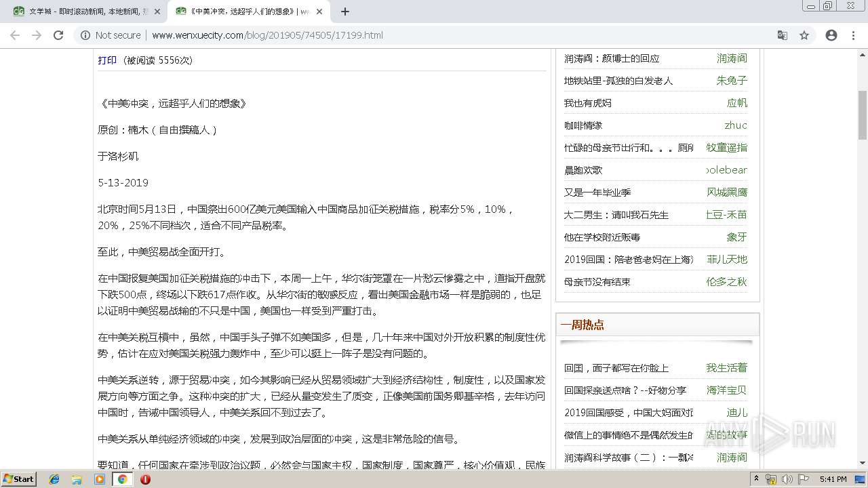Screen dimensions: 868x488
Task: Click the 5:41 PM system clock
Action: tap(833, 479)
